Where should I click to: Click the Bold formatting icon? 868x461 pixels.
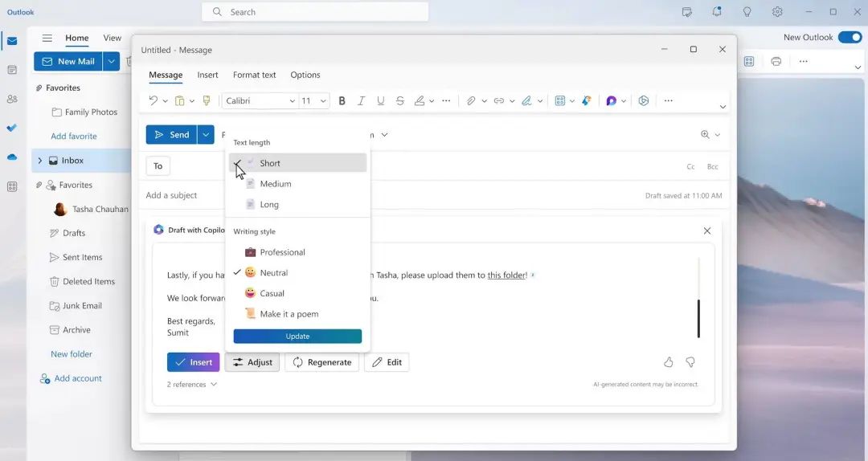point(342,101)
